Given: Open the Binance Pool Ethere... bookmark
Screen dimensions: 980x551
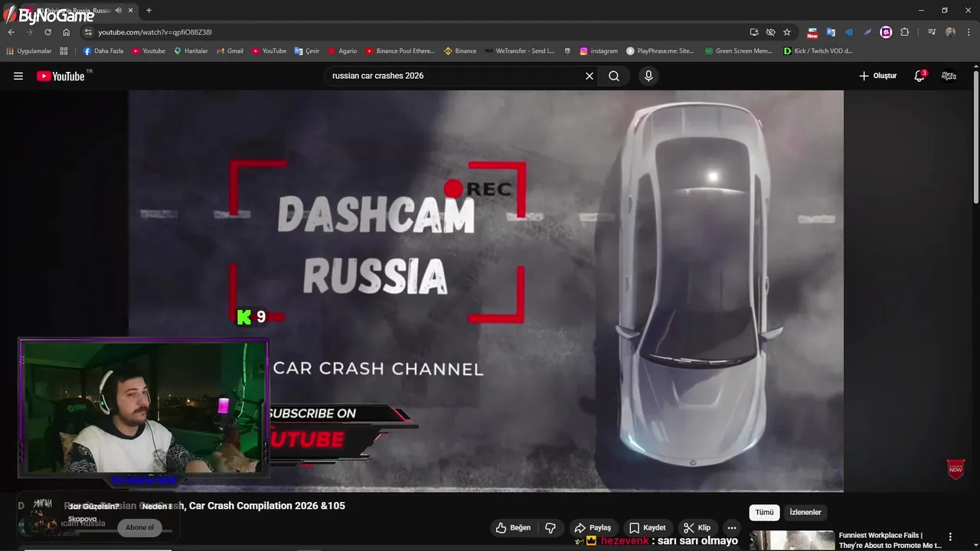Looking at the screenshot, I should [x=400, y=51].
